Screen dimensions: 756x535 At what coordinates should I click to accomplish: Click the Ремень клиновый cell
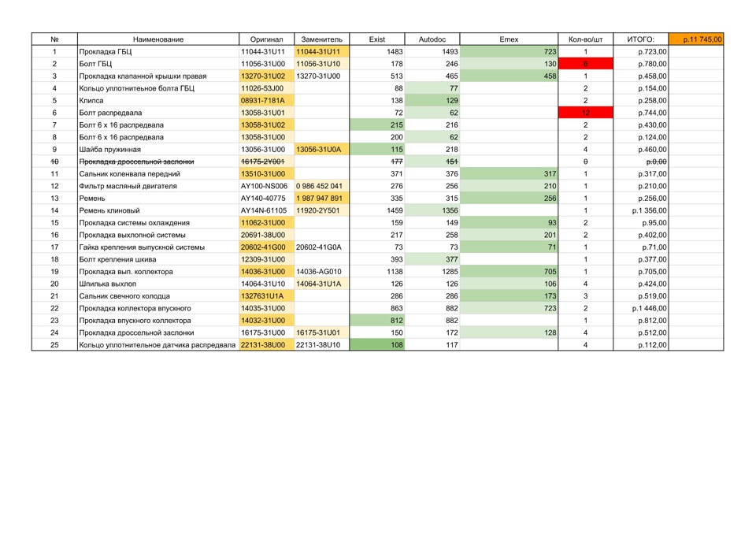click(x=158, y=210)
